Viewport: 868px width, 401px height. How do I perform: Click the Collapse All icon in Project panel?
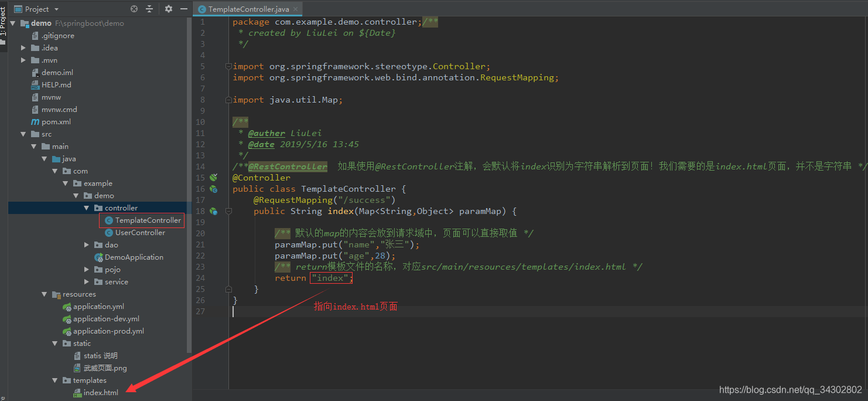149,9
